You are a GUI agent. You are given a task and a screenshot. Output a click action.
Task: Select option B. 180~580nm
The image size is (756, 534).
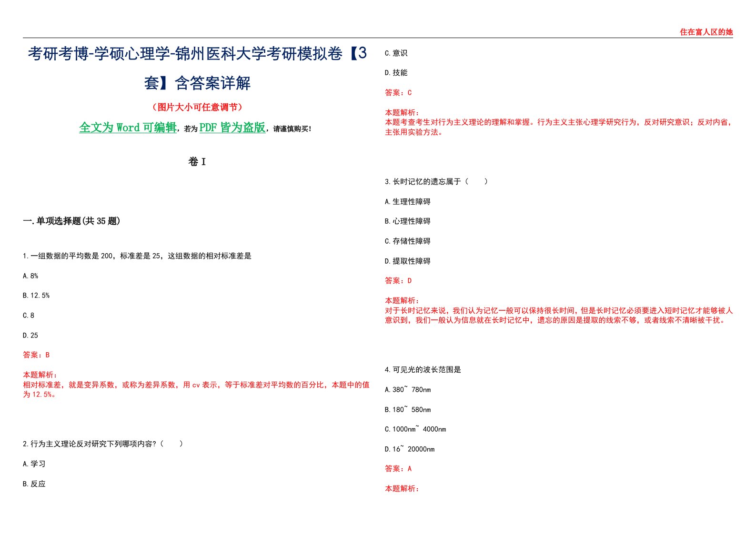point(408,410)
